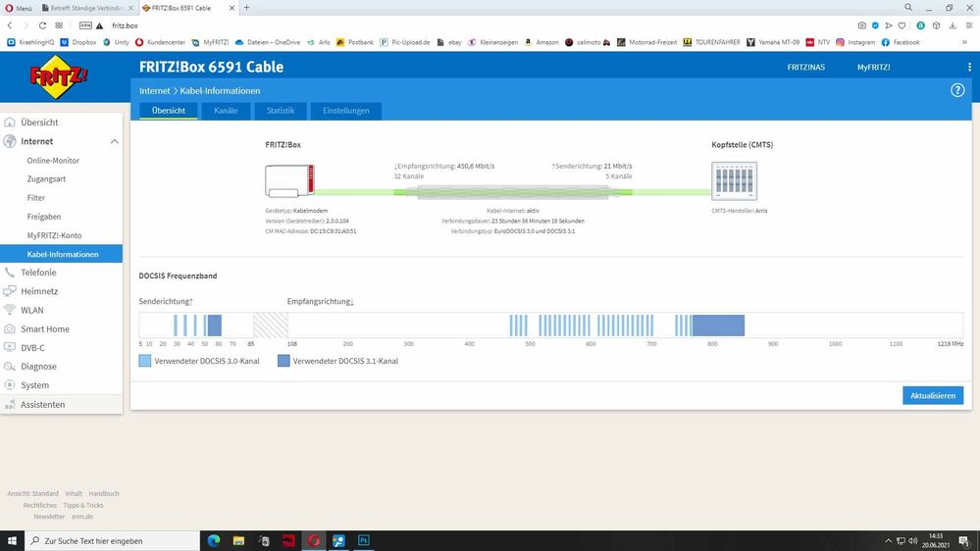Switch to the Einstellungen tab

pos(345,111)
